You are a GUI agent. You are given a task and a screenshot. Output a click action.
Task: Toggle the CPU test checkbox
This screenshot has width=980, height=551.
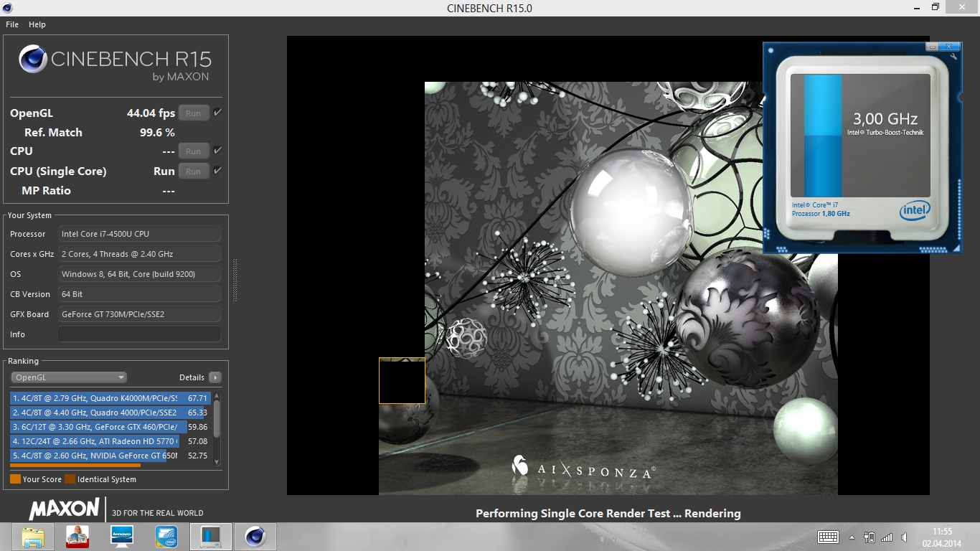217,151
